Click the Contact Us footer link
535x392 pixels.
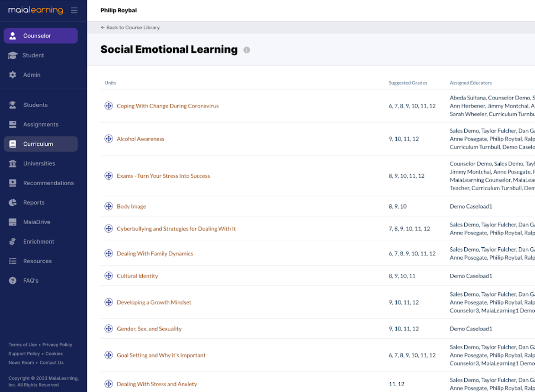tap(51, 362)
